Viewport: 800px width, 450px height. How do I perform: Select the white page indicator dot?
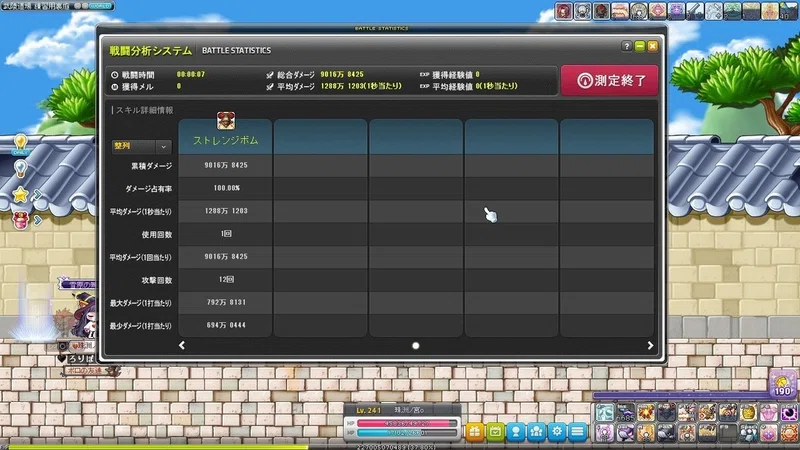[x=416, y=346]
